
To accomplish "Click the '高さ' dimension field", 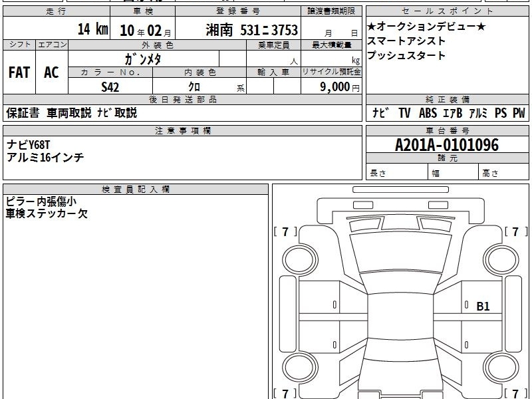I will 503,172.
